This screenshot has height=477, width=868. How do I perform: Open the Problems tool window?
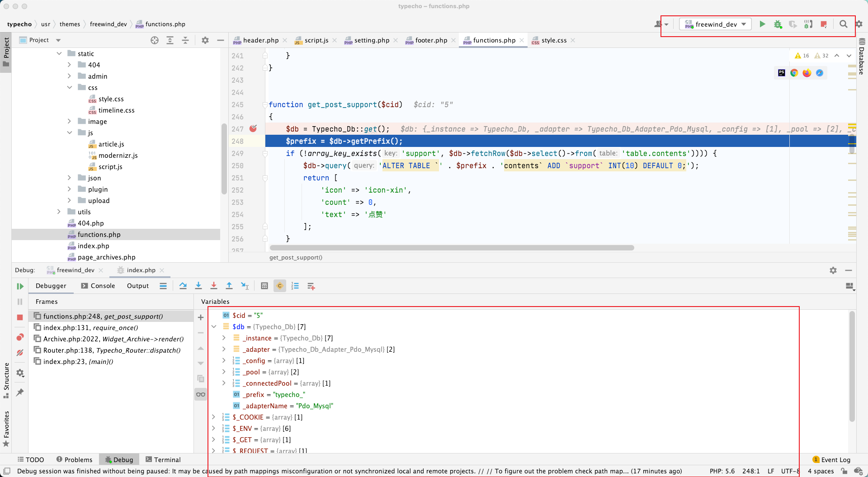[x=74, y=459]
